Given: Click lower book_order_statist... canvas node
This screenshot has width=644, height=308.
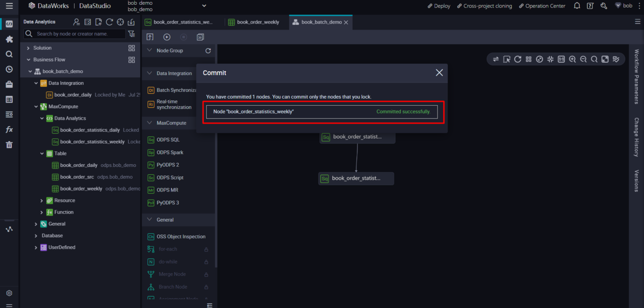Looking at the screenshot, I should (356, 178).
